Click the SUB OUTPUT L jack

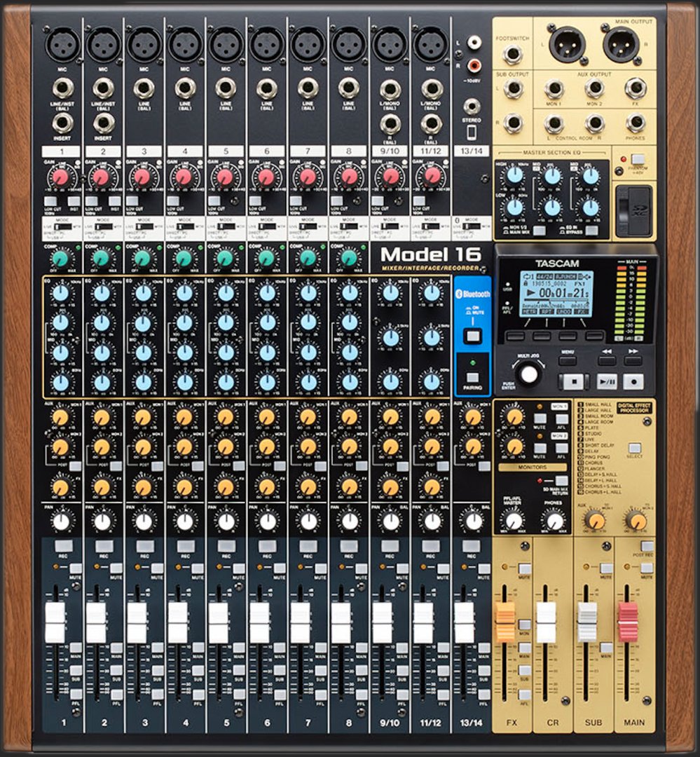click(x=512, y=89)
